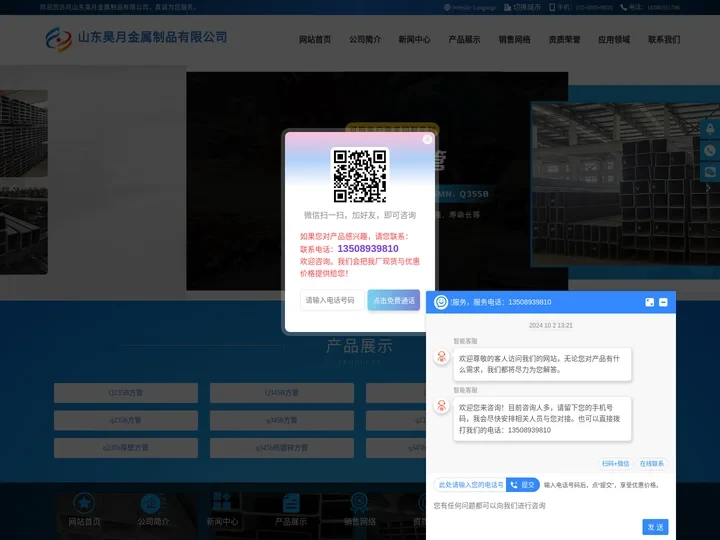Click the 扫码+微信 quick reply
This screenshot has height=540, width=720.
coord(615,463)
